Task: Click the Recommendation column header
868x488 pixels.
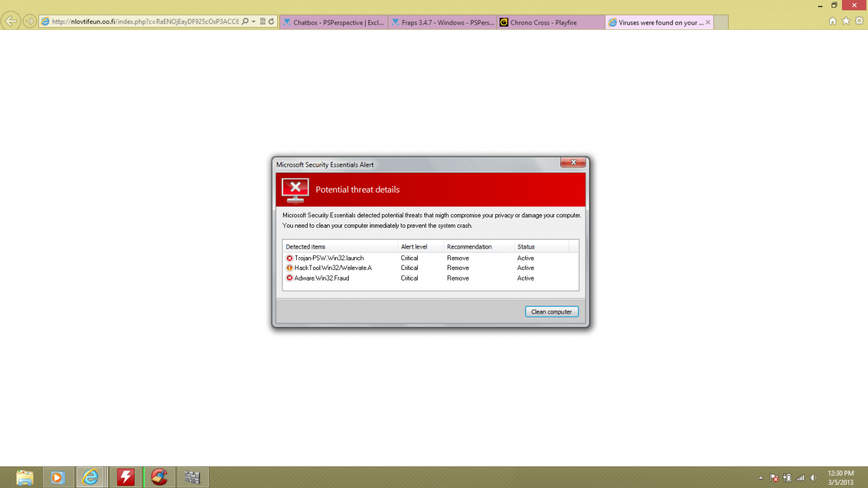Action: pyautogui.click(x=479, y=247)
